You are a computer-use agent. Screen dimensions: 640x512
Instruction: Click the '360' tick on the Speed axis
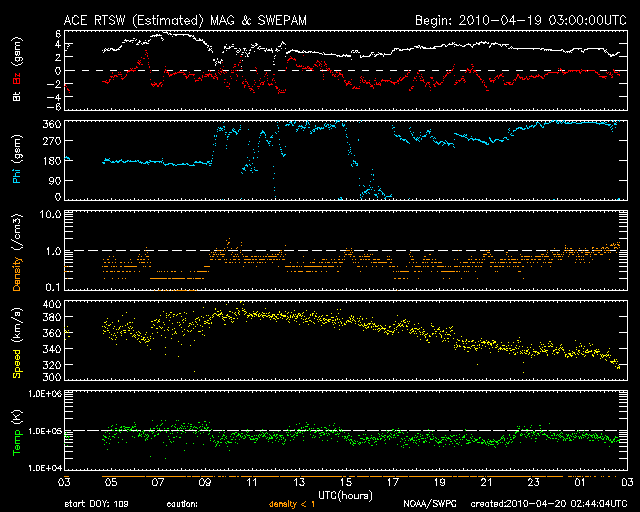point(52,333)
